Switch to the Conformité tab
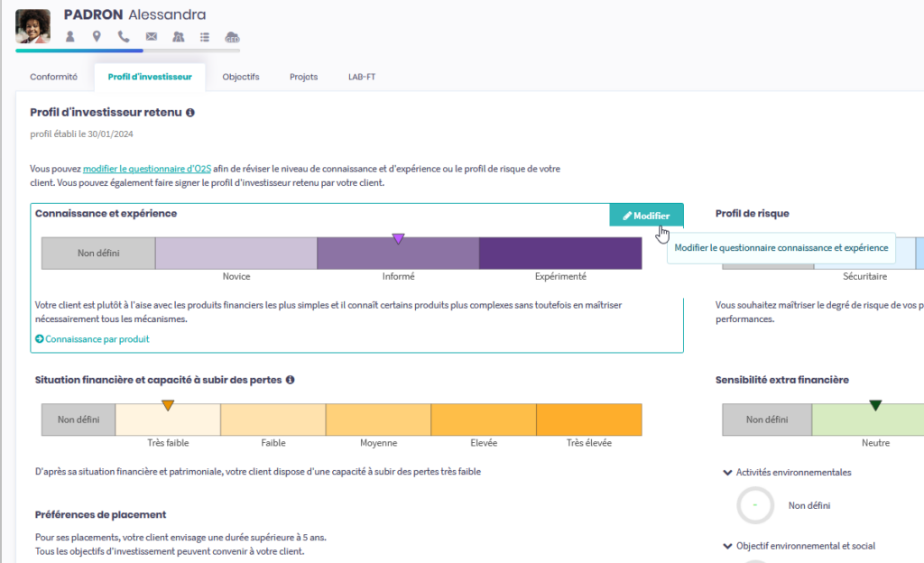 (53, 77)
